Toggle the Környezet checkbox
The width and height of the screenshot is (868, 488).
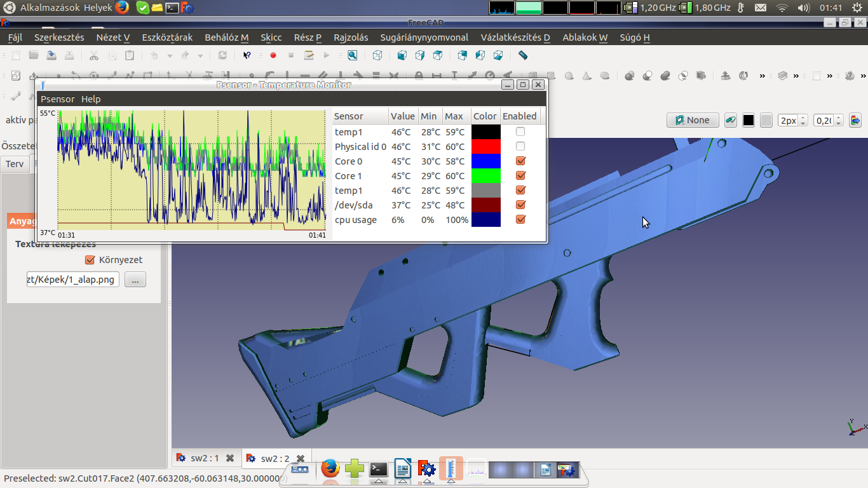click(90, 260)
